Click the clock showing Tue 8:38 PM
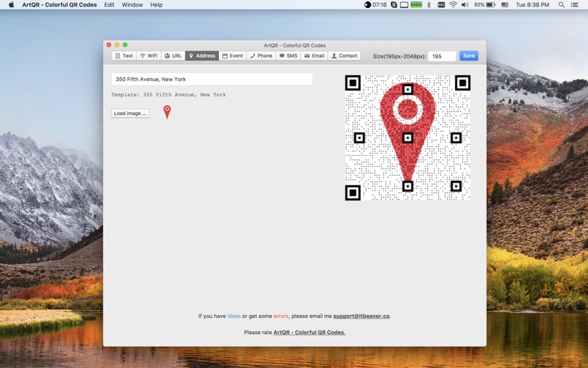This screenshot has width=588, height=368. [x=532, y=5]
